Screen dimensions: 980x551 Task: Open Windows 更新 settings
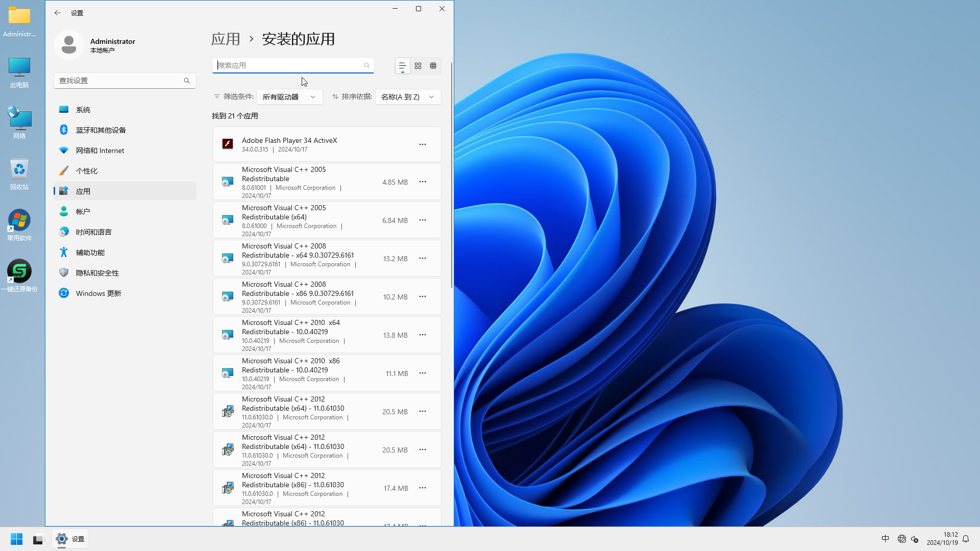click(x=125, y=293)
